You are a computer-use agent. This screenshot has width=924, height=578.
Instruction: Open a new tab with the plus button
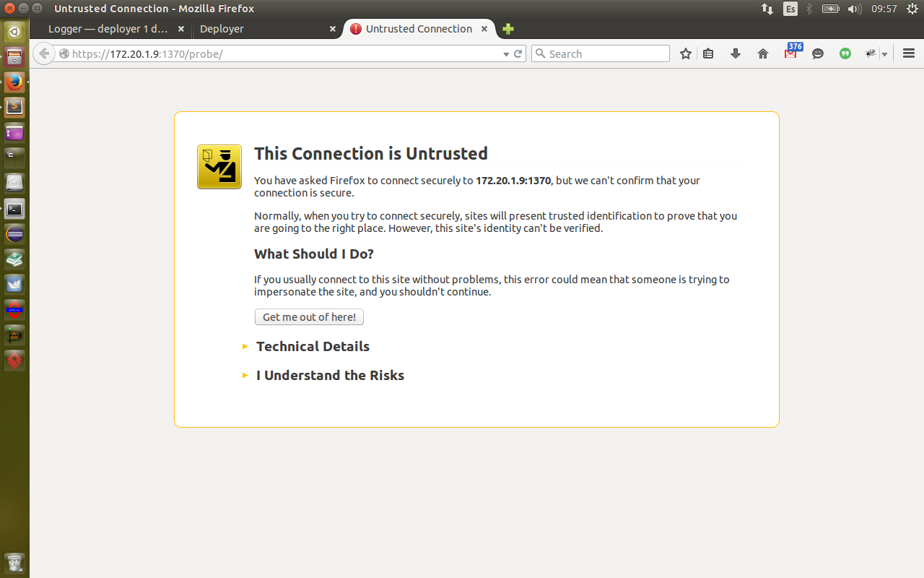click(x=507, y=29)
